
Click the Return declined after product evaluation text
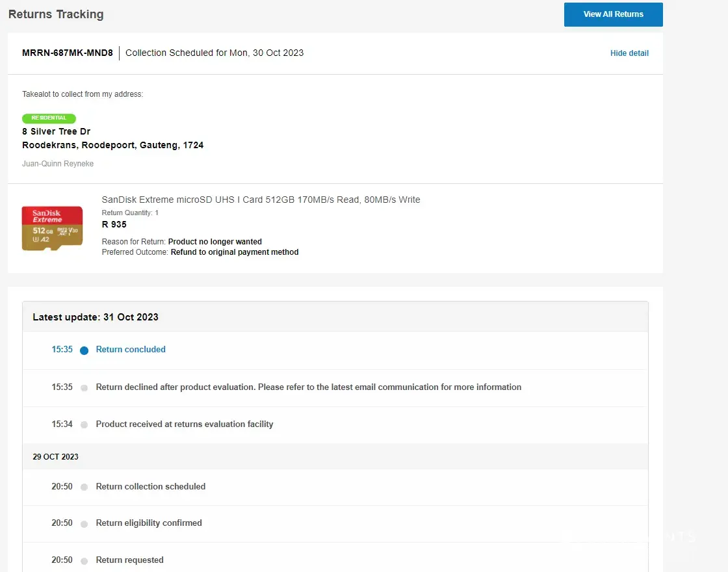[x=308, y=387]
